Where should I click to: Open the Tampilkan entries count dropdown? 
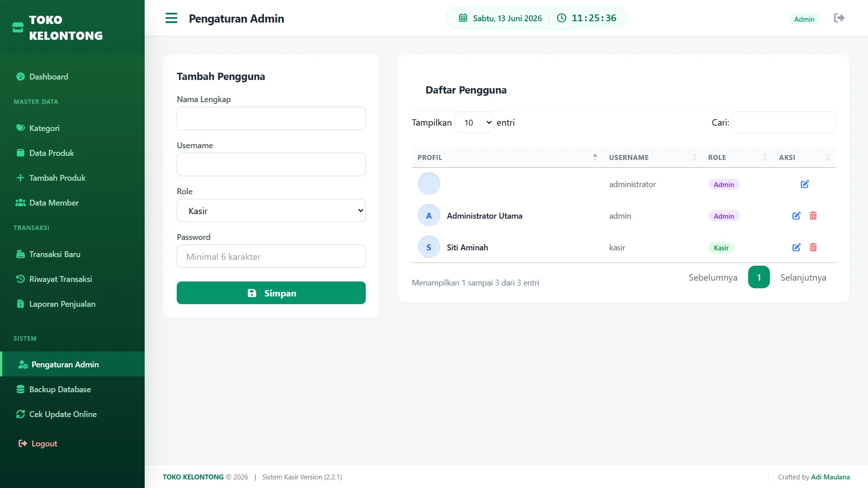pyautogui.click(x=474, y=122)
